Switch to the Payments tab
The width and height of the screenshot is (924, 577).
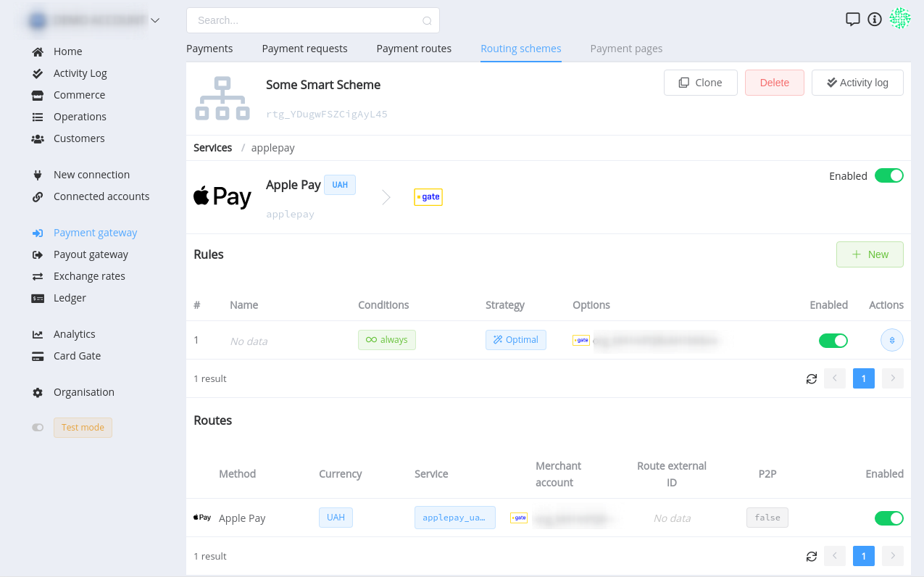209,49
